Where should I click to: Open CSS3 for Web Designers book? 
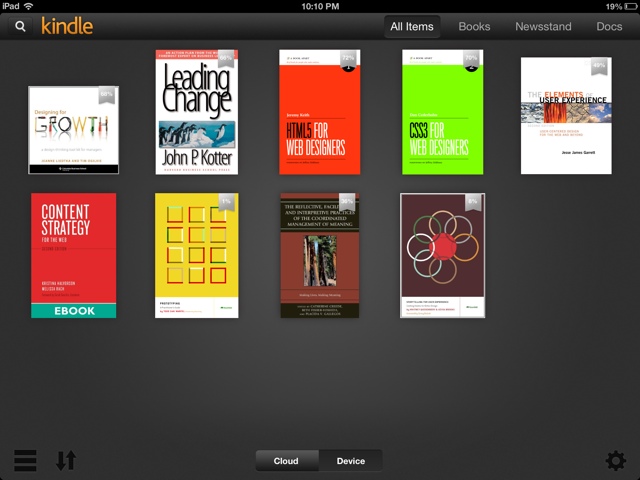pyautogui.click(x=442, y=112)
